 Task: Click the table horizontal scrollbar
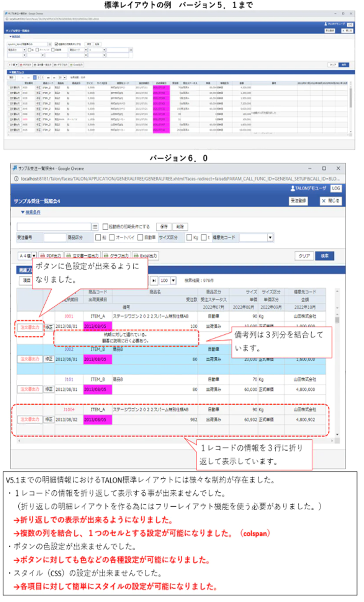[175, 441]
